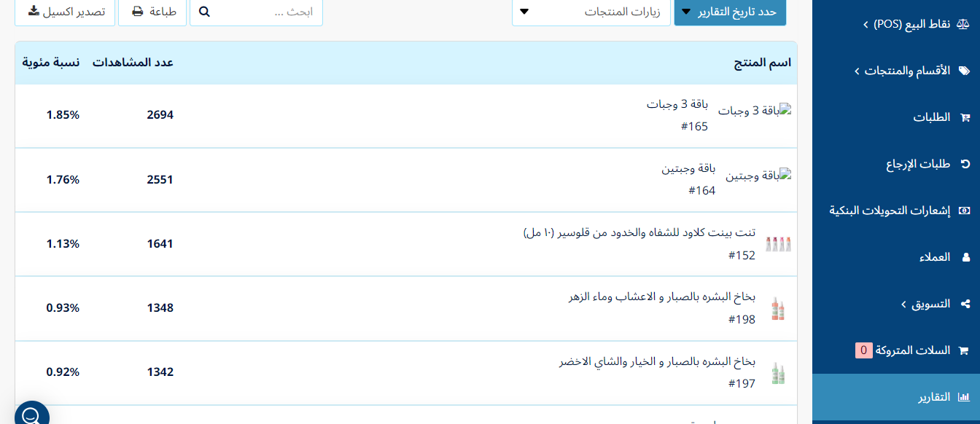980x424 pixels.
Task: Click the user icon beside العملاء
Action: point(966,257)
